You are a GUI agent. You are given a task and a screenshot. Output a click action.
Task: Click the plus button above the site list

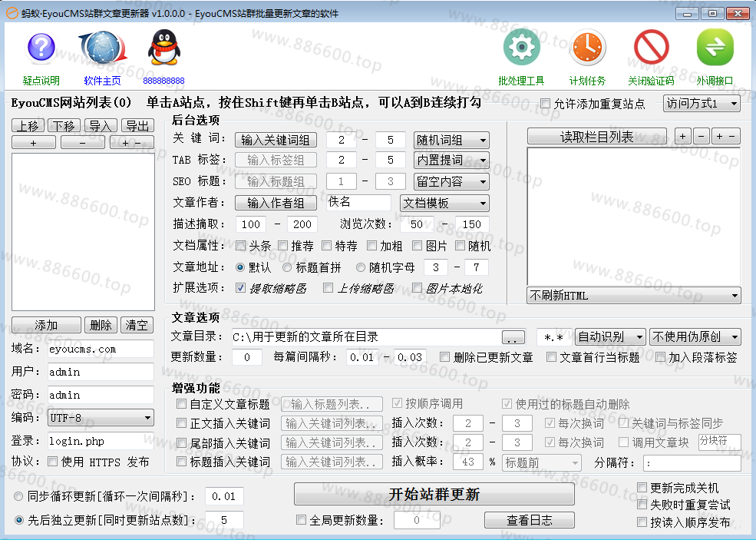34,143
